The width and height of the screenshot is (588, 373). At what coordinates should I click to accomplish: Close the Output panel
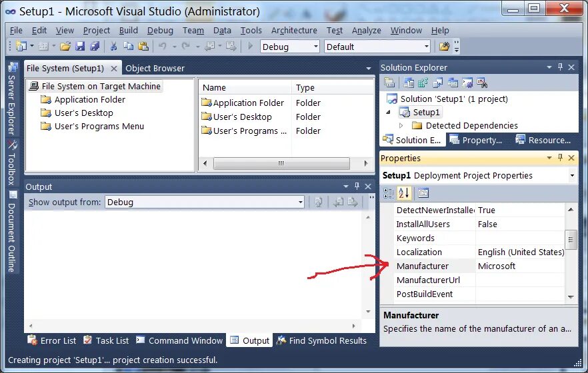pyautogui.click(x=368, y=186)
